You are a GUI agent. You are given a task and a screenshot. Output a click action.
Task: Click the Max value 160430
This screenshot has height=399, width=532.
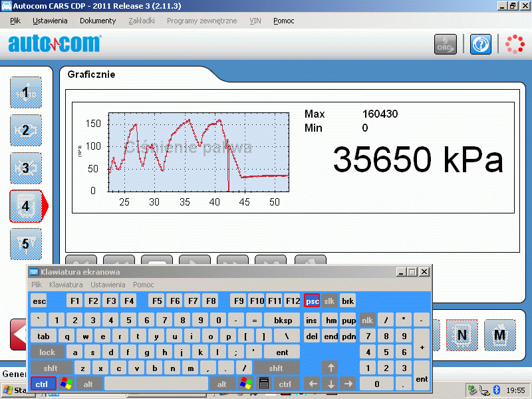380,114
